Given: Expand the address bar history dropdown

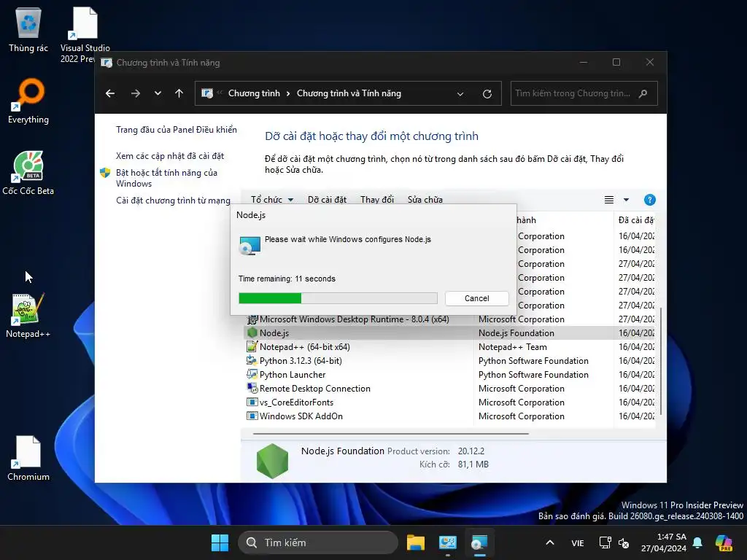Looking at the screenshot, I should [x=460, y=94].
